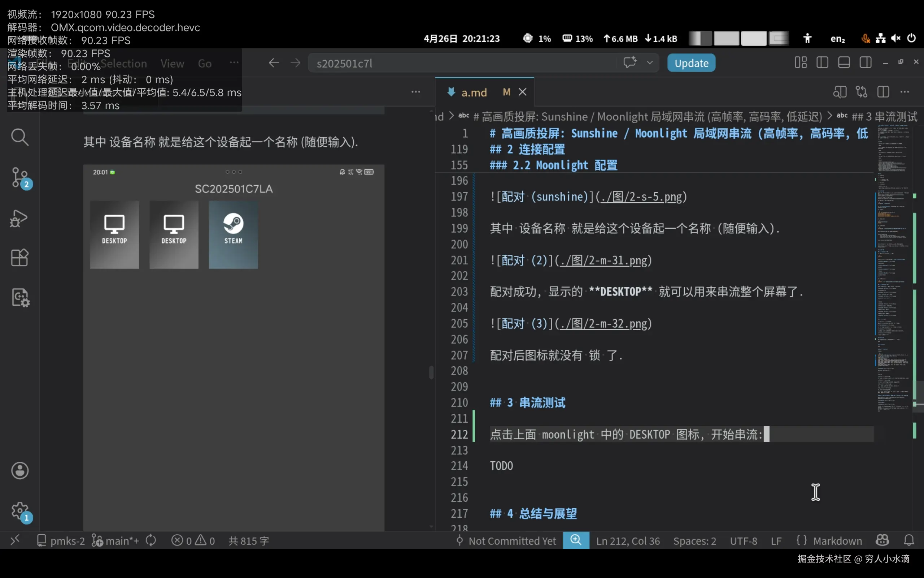Open changes compare icon for a.md
This screenshot has width=924, height=578.
tap(862, 92)
